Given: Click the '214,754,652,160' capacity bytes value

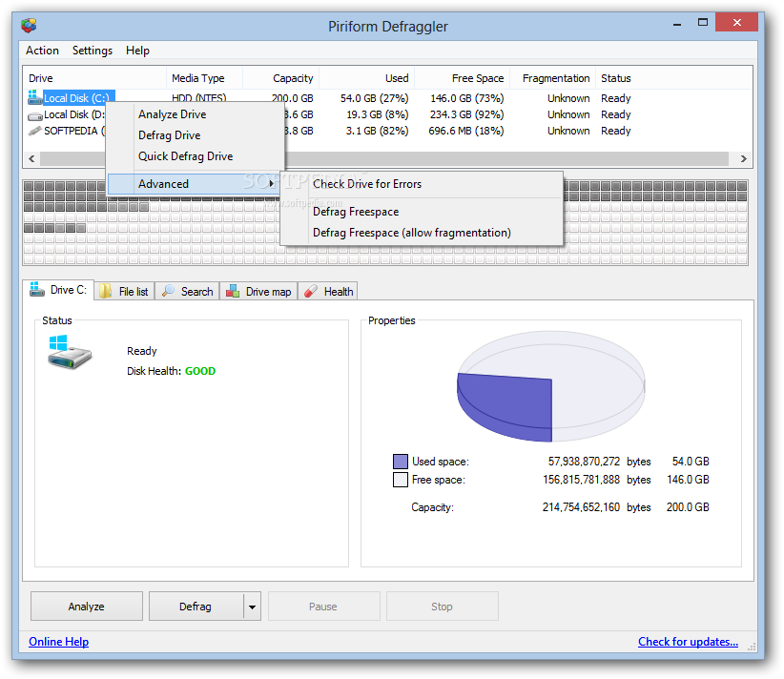Looking at the screenshot, I should (581, 507).
